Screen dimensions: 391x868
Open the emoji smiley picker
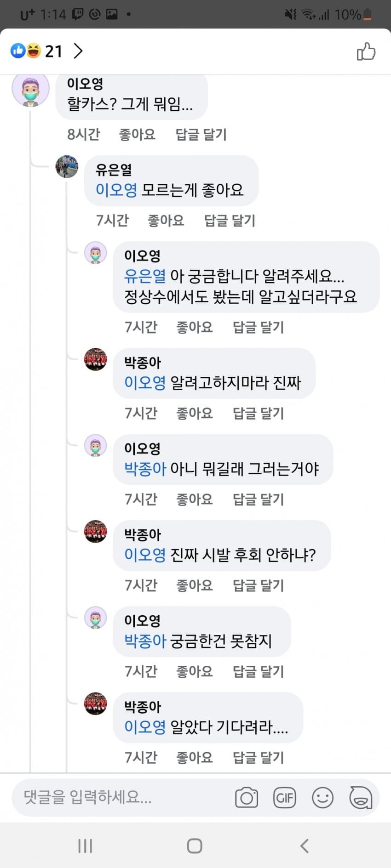coord(322,797)
